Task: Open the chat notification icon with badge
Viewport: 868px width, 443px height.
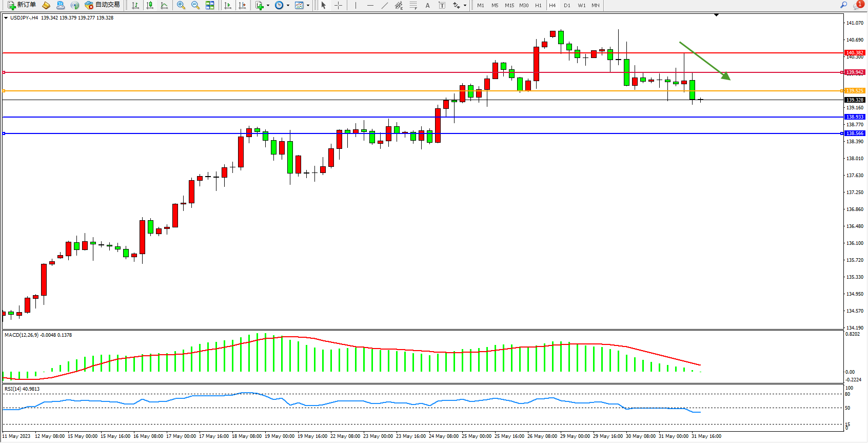Action: tap(857, 5)
